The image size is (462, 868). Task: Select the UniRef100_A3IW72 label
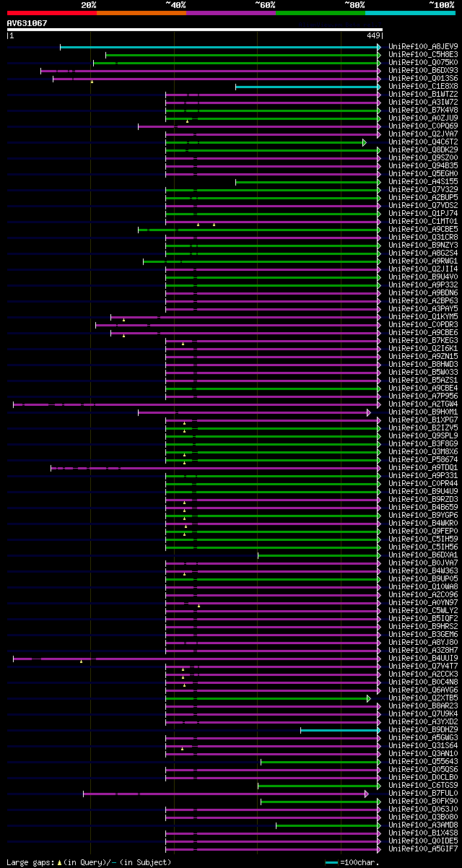423,103
